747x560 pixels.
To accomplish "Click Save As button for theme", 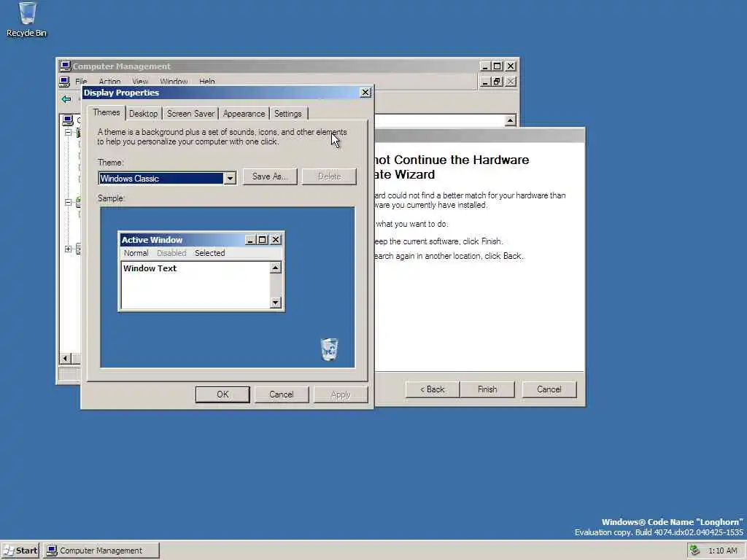I will tap(270, 176).
